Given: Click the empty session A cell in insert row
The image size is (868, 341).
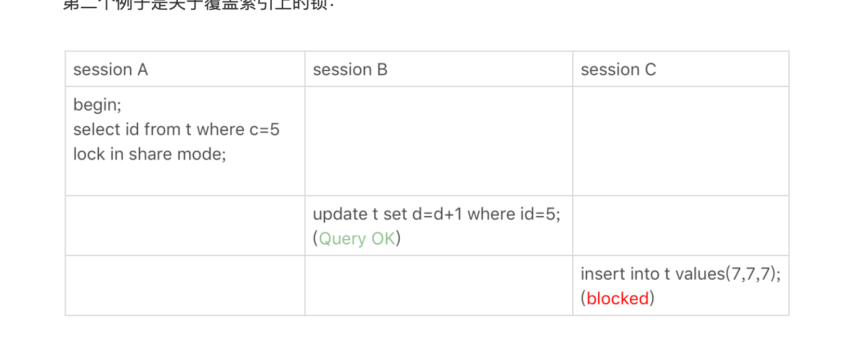Looking at the screenshot, I should 185,285.
